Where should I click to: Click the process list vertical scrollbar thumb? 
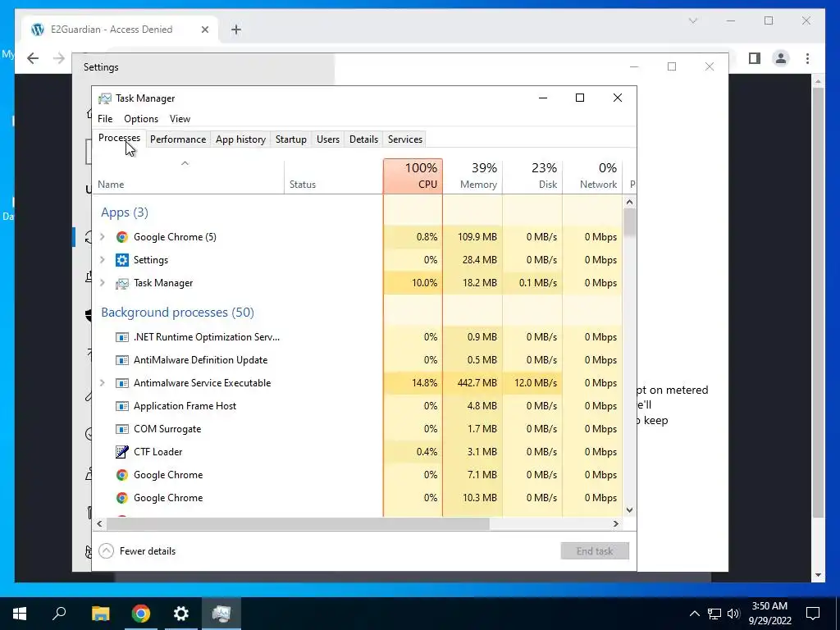[x=629, y=221]
